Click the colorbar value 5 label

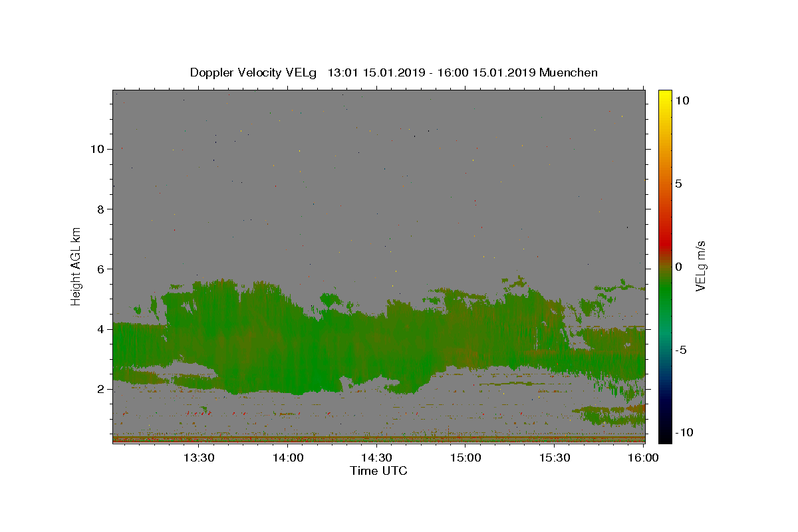(x=678, y=184)
